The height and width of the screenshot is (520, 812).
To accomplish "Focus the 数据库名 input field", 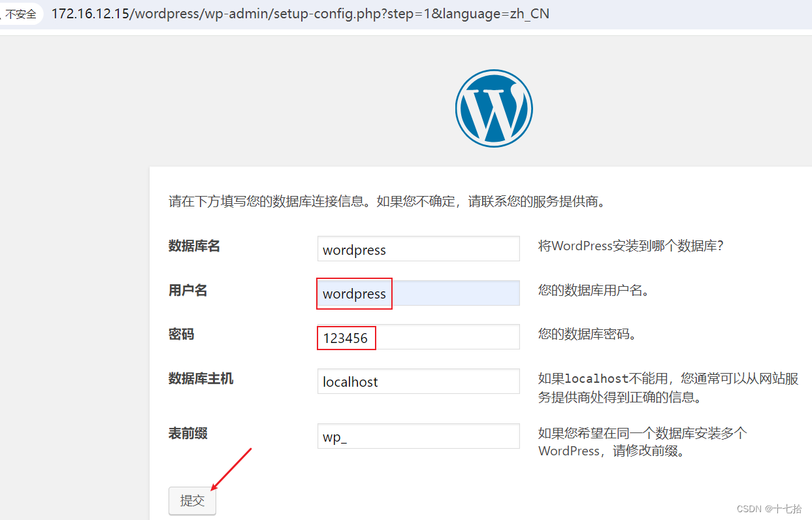I will [x=418, y=249].
